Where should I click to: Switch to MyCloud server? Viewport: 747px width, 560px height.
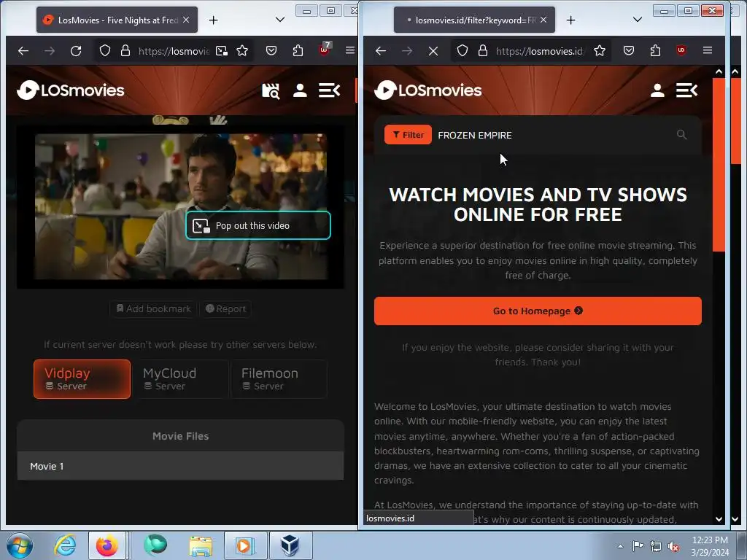click(x=180, y=378)
